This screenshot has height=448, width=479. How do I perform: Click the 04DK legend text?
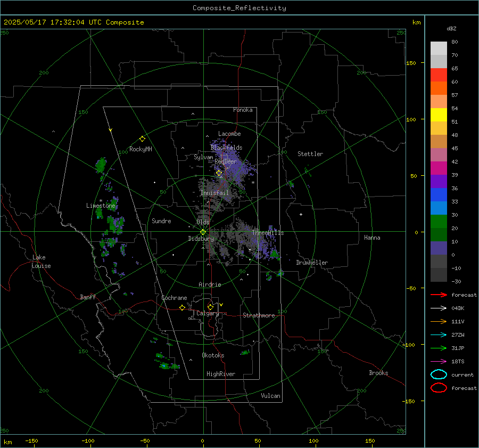(458, 308)
